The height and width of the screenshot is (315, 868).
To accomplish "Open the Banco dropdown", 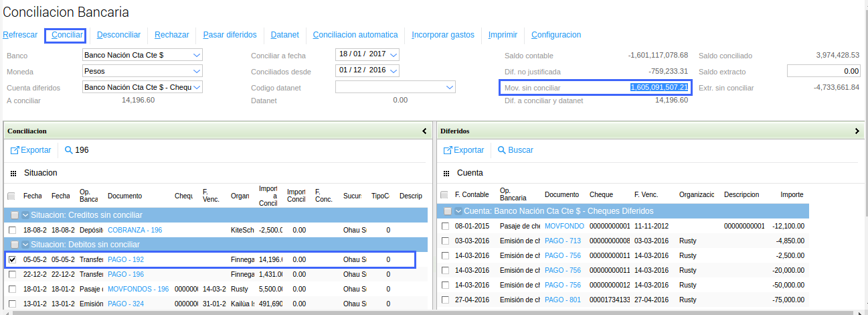I will click(x=197, y=55).
